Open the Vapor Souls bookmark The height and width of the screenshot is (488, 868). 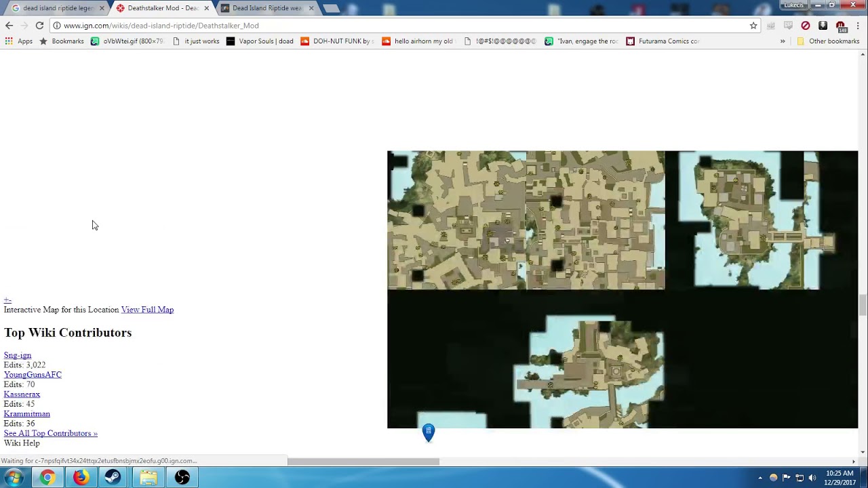(x=260, y=41)
